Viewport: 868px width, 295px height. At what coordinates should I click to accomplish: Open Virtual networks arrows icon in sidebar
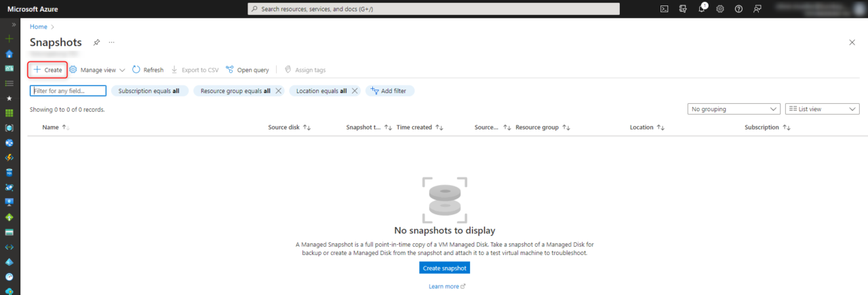[x=9, y=247]
